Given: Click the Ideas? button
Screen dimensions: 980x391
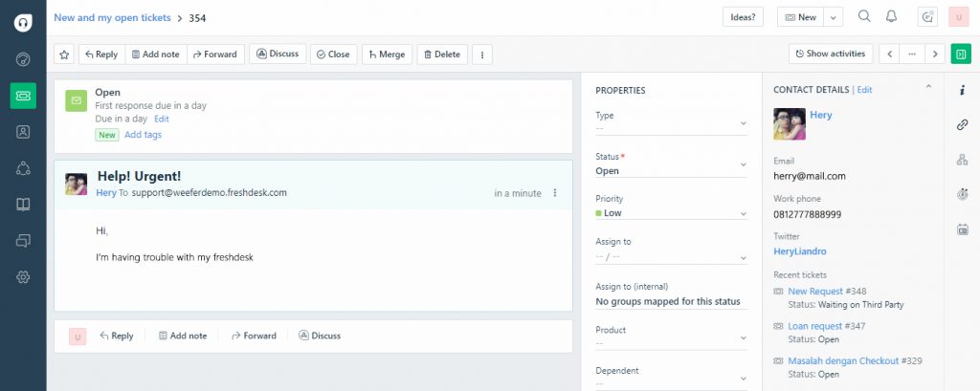Looking at the screenshot, I should point(743,17).
